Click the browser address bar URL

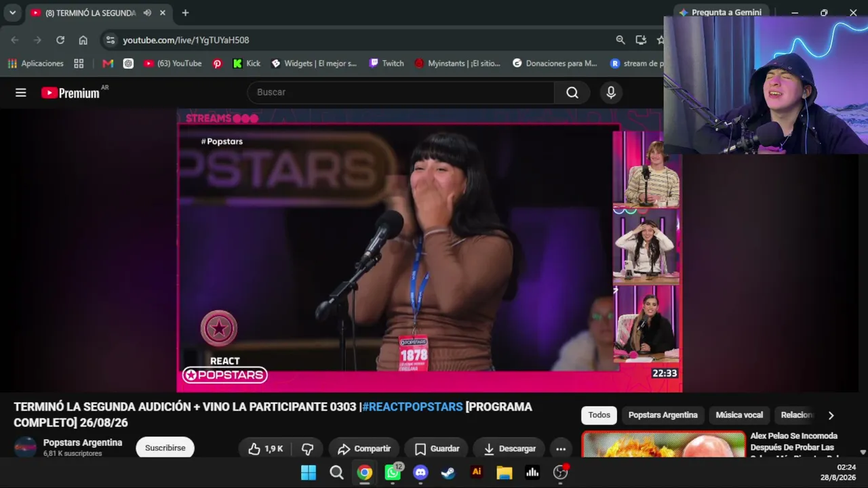click(186, 40)
